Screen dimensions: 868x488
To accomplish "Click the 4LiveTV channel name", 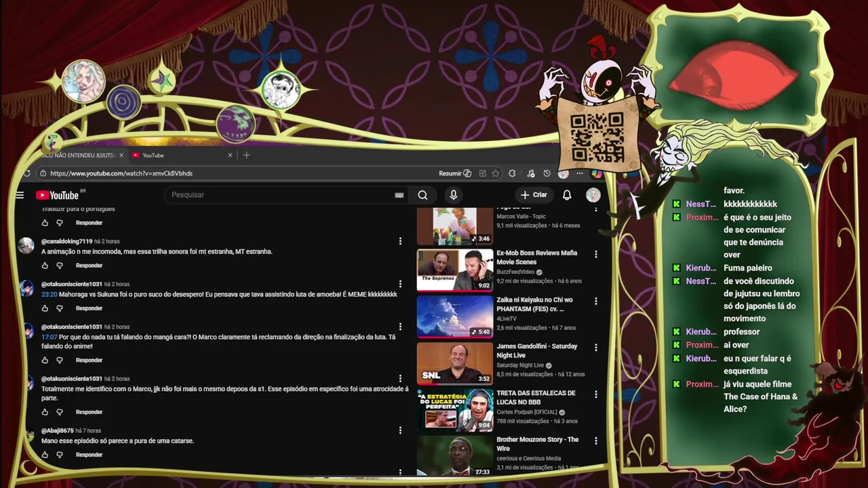I will coord(507,319).
